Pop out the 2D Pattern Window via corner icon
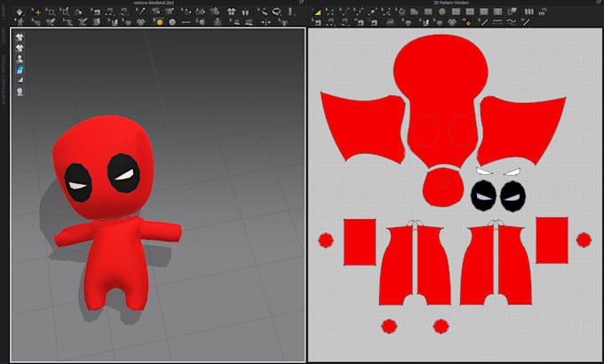The height and width of the screenshot is (364, 604). tap(600, 3)
